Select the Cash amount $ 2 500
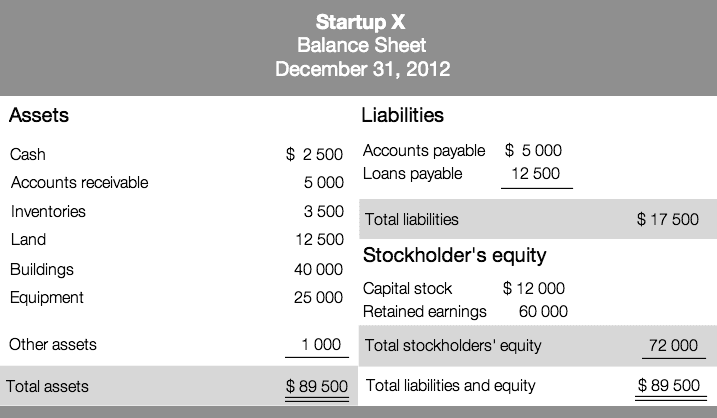717x418 pixels. click(x=314, y=154)
